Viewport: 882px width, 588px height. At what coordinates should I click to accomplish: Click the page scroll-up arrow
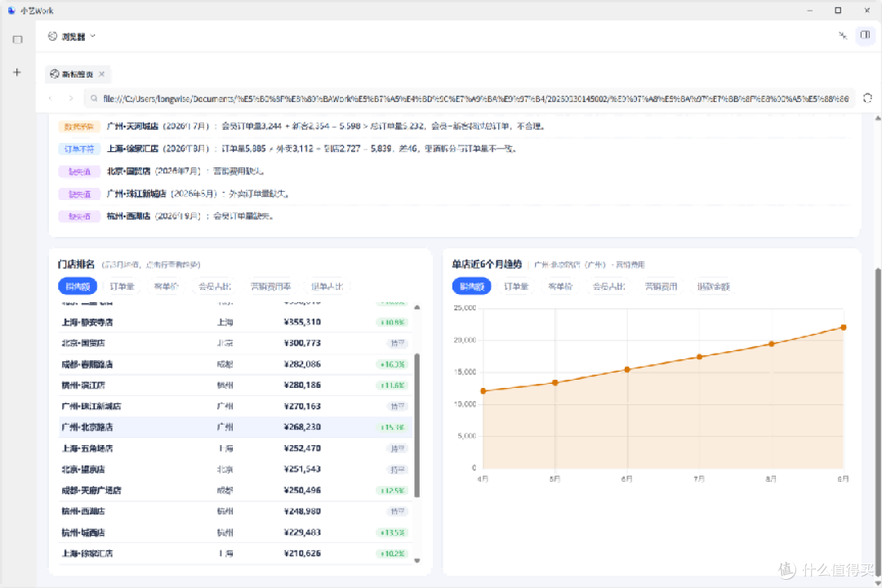(x=877, y=118)
